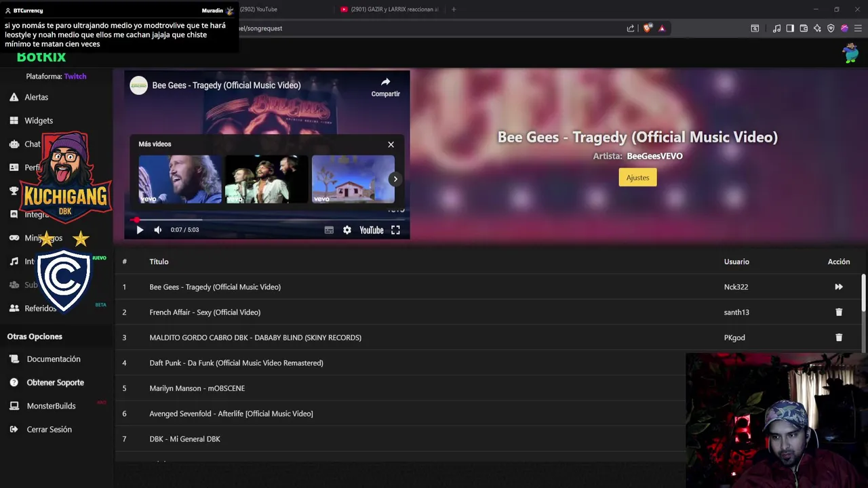
Task: Toggle the browser sidebar panel
Action: coord(790,28)
